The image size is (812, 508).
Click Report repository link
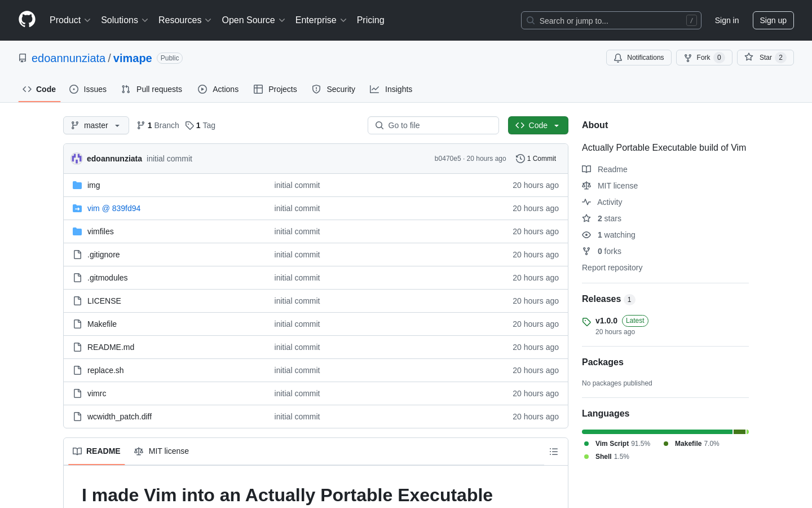[612, 268]
